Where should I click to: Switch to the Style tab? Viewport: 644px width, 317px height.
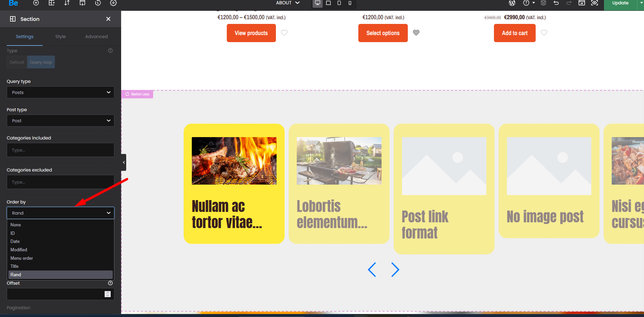(61, 36)
